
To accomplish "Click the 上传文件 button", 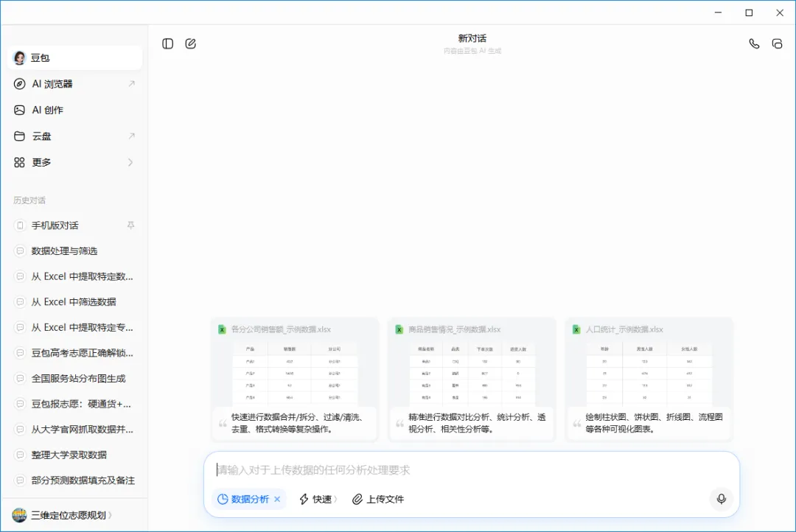I will tap(378, 499).
